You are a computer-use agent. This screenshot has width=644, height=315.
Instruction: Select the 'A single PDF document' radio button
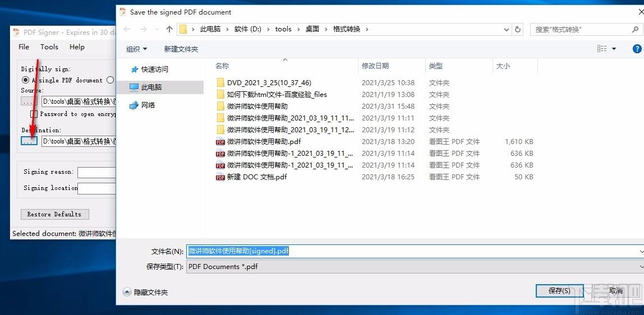point(25,80)
